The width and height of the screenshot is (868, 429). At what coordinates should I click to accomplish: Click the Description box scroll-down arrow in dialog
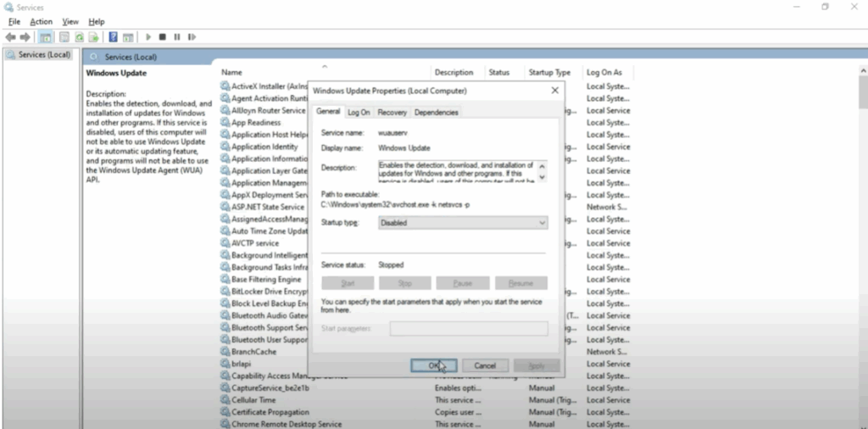point(542,177)
